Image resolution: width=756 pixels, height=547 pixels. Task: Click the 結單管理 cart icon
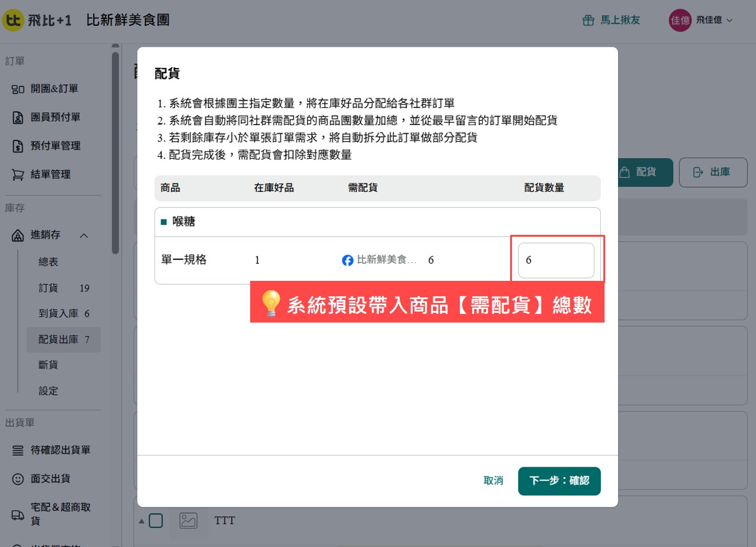[18, 175]
